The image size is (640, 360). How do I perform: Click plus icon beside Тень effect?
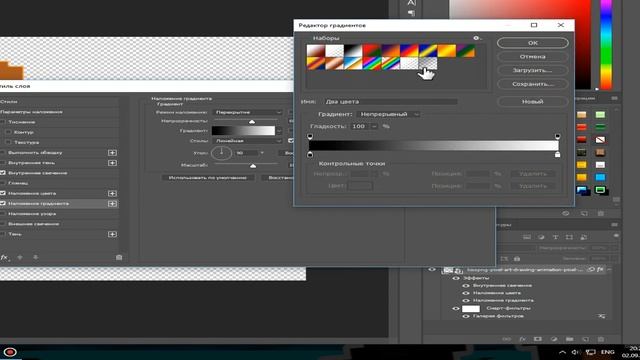pos(112,234)
